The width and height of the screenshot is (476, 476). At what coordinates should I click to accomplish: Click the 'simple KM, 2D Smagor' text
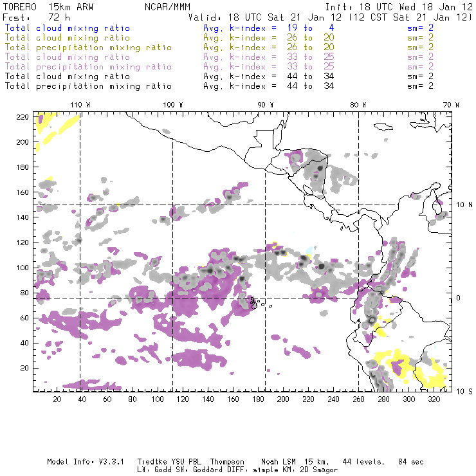click(295, 470)
